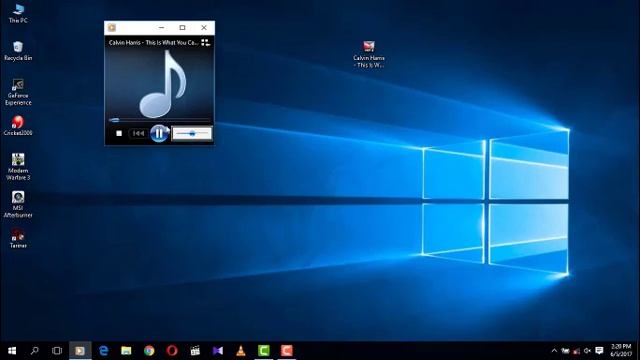640x360 pixels.
Task: Open File Explorer from taskbar
Action: 126,351
